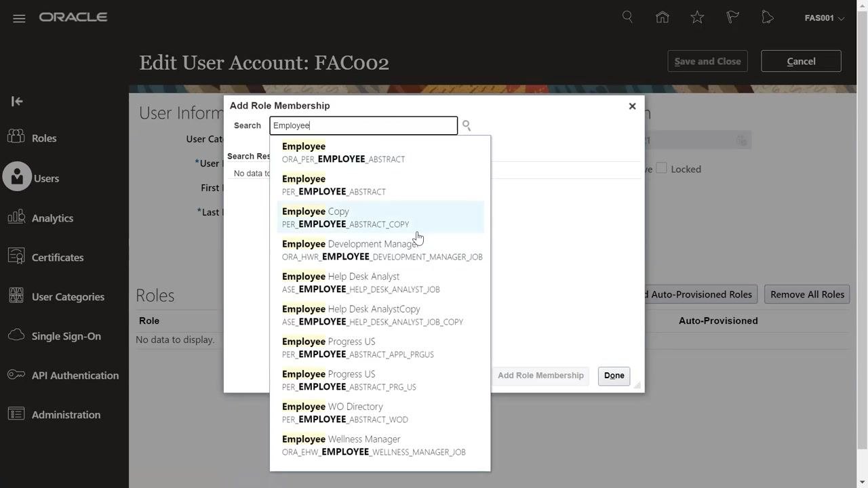Click the Cancel button

(x=801, y=61)
